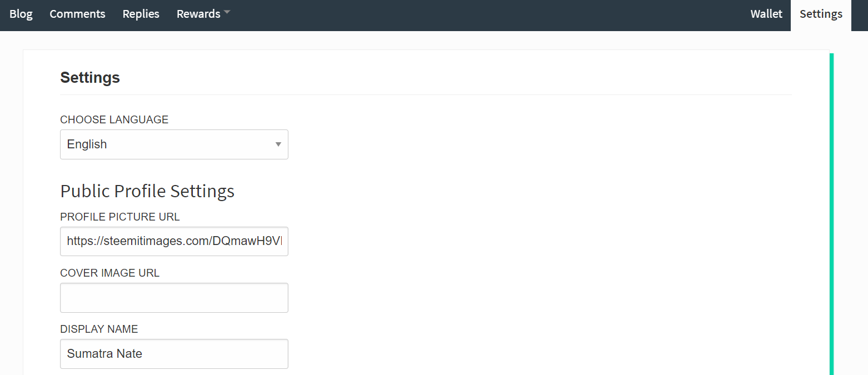This screenshot has height=375, width=868.
Task: Click the divider line under Settings heading
Action: point(425,95)
